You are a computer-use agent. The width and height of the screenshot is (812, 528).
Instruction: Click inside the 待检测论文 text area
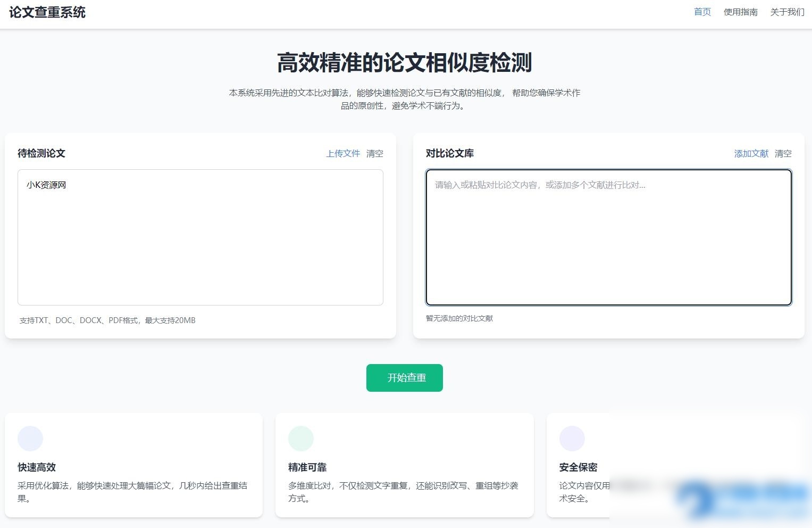[x=200, y=237]
